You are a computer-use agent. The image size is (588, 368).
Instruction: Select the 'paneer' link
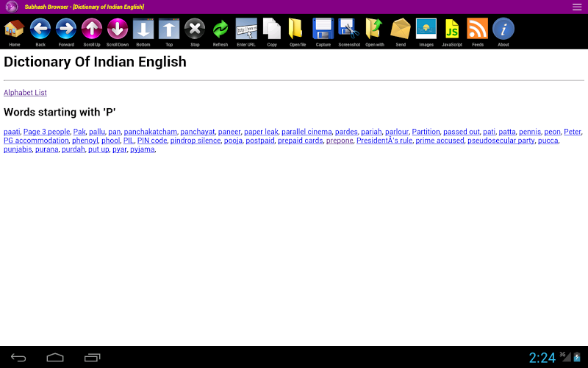229,132
